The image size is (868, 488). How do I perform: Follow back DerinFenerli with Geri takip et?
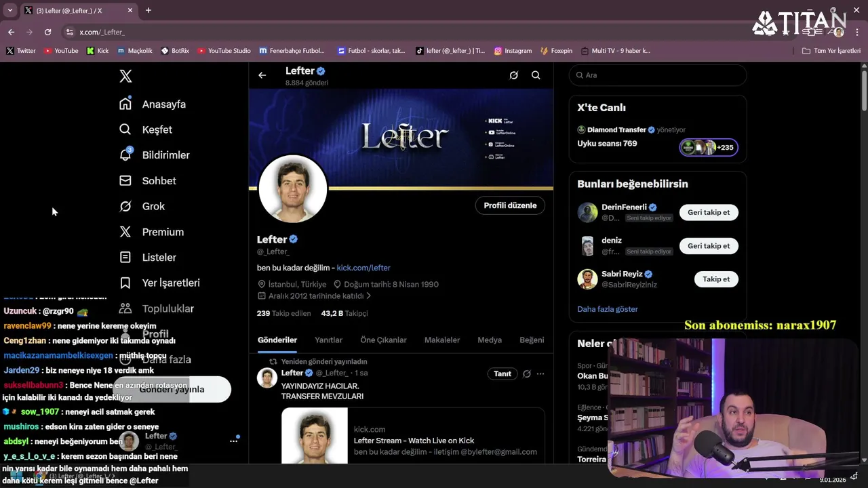pos(709,212)
